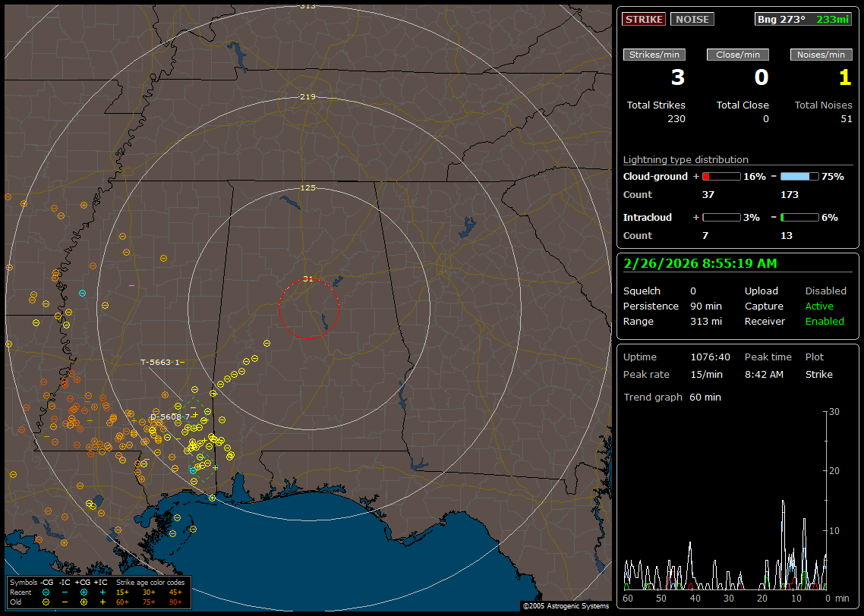Click the Close/min button

(x=738, y=55)
